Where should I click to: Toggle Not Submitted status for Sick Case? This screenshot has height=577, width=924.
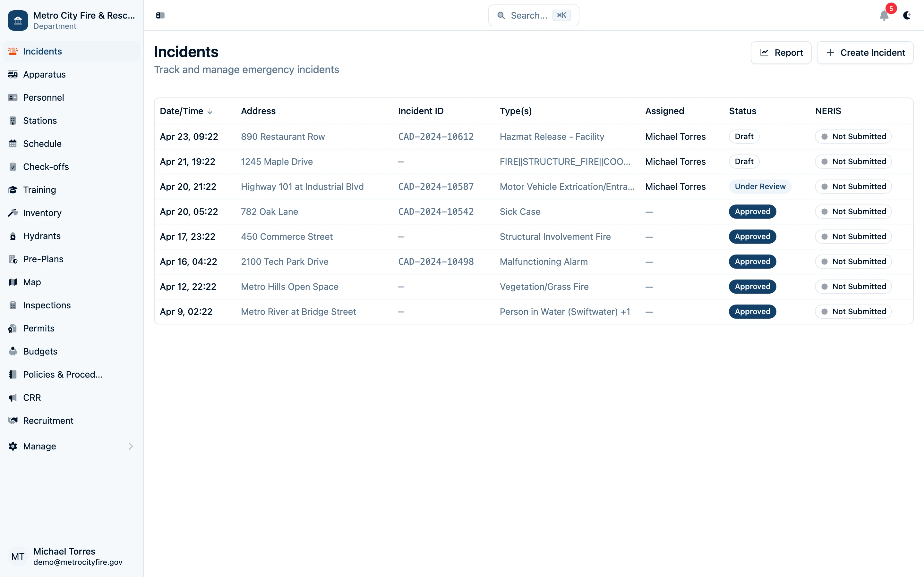pyautogui.click(x=852, y=212)
